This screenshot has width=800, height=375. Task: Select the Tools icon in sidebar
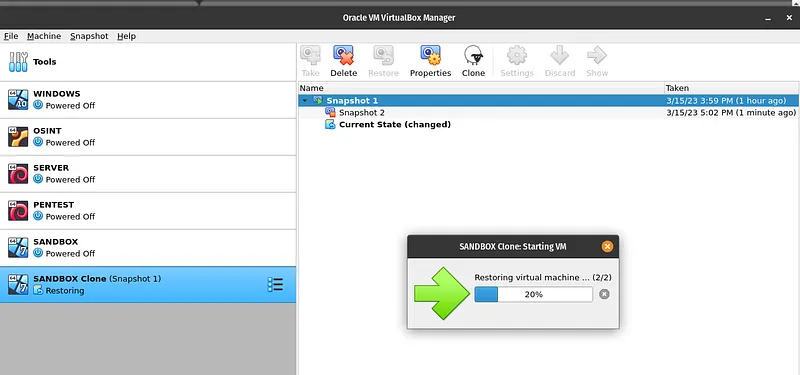[x=18, y=62]
